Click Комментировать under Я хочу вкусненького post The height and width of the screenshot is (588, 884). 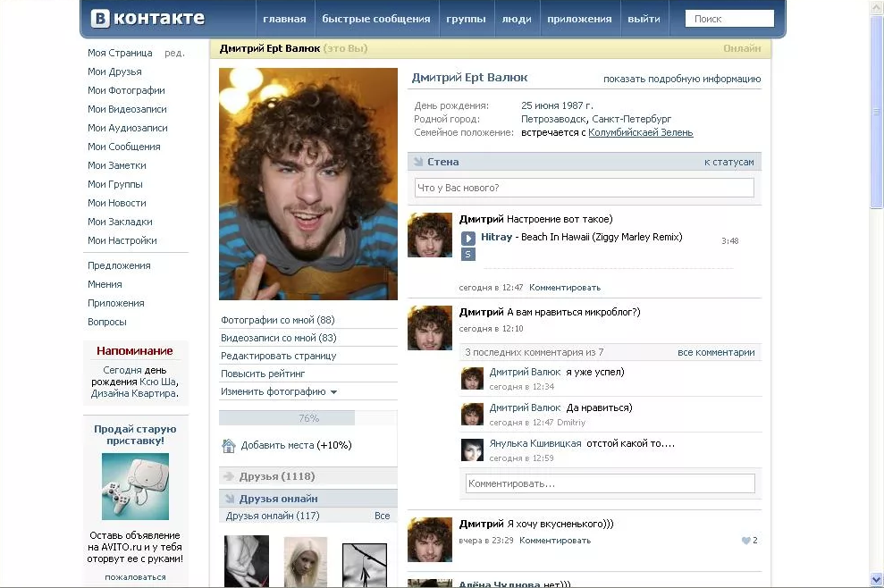tap(555, 541)
